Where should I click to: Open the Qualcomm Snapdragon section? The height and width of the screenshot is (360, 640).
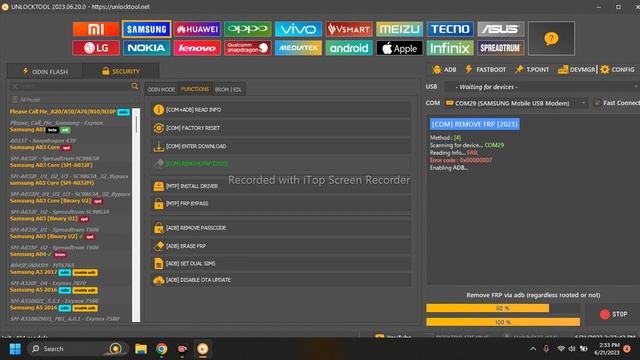tap(248, 48)
